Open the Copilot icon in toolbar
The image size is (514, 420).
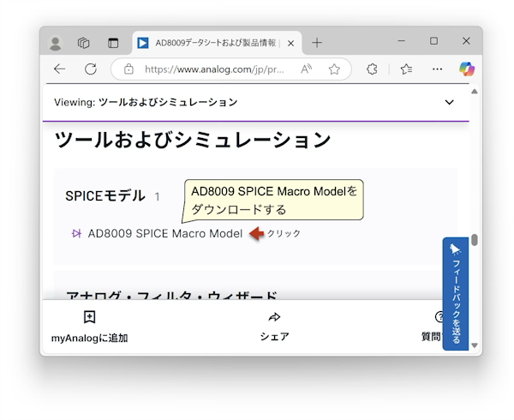[466, 69]
